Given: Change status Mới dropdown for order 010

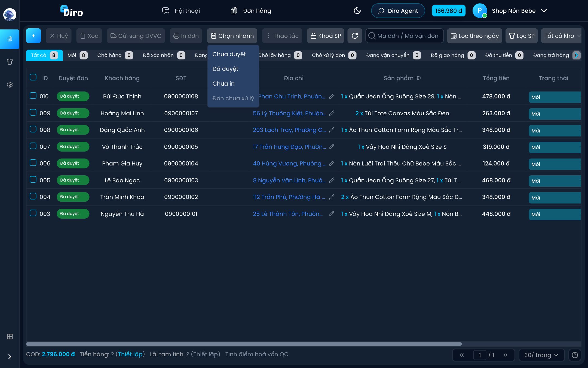Looking at the screenshot, I should tap(555, 97).
